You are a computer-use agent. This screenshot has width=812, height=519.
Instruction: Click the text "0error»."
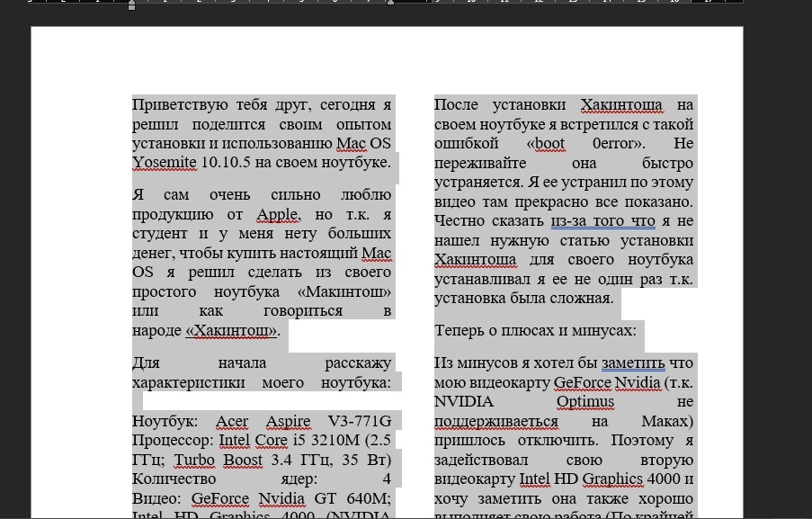coord(619,144)
